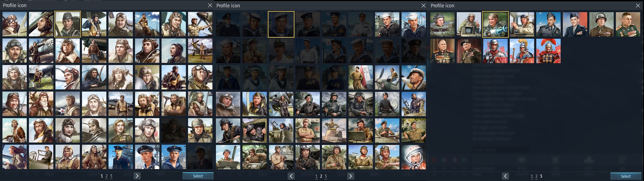Select the tanker with crossed arms icon
Viewport: 644px width, 181px height.
(307, 131)
